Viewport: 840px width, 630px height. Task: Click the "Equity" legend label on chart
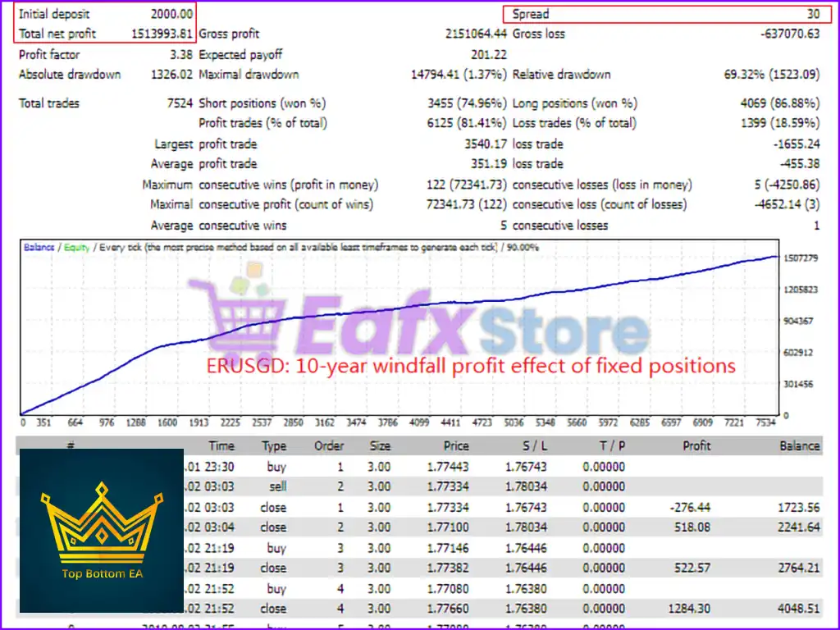click(76, 247)
